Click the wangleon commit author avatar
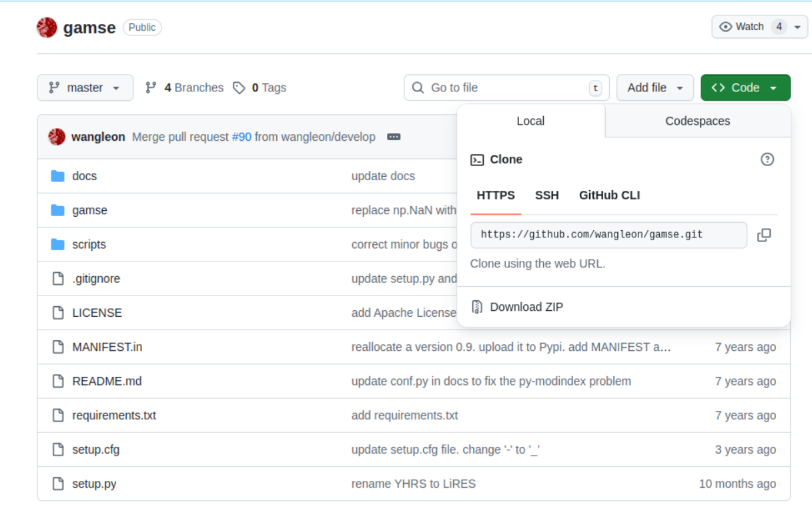This screenshot has width=812, height=507. 57,137
